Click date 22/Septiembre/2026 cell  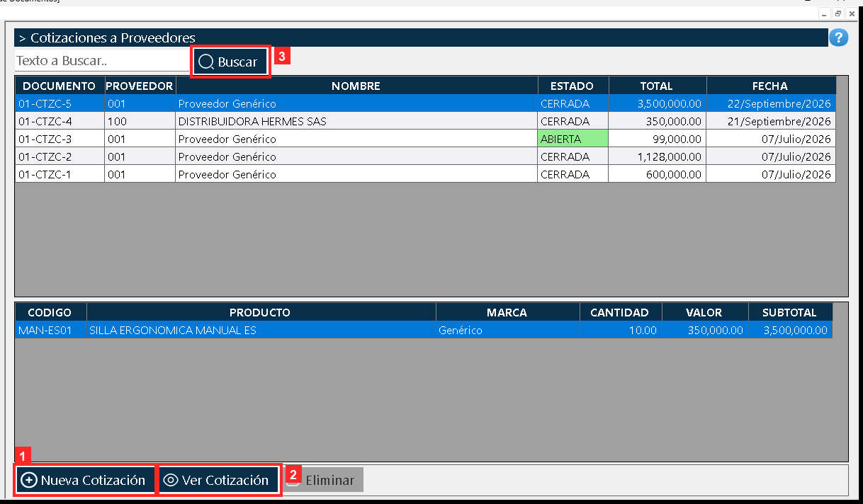(771, 103)
